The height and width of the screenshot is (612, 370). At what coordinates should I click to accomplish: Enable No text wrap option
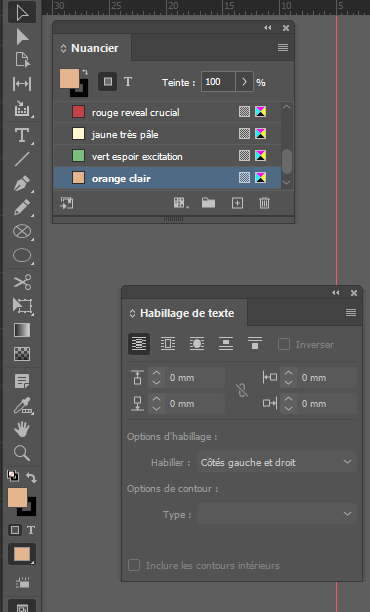(139, 344)
